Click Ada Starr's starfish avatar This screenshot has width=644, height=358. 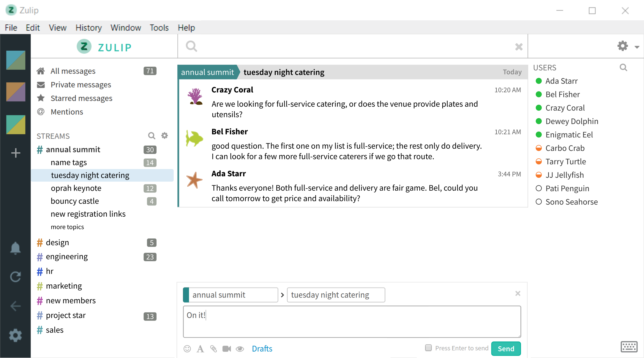tap(194, 180)
